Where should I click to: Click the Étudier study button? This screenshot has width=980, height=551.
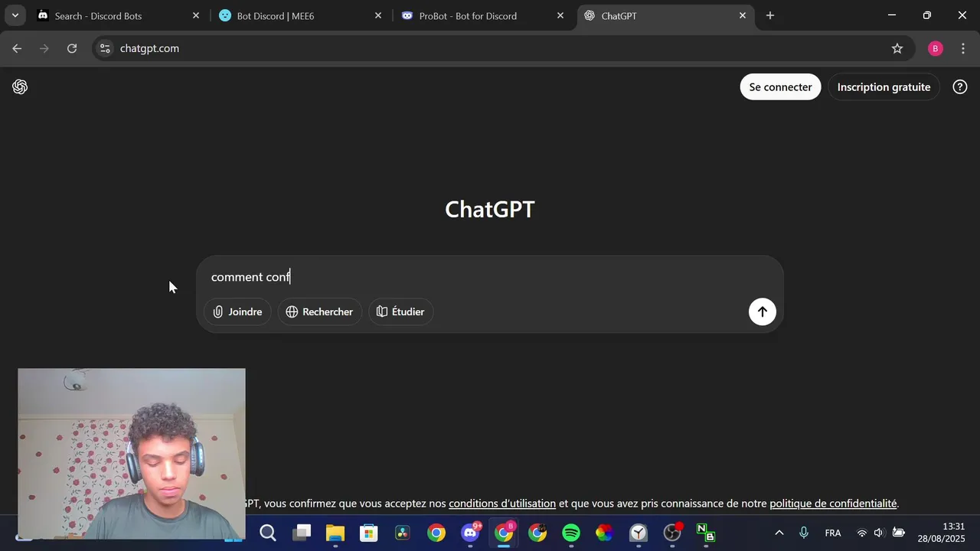tap(400, 311)
